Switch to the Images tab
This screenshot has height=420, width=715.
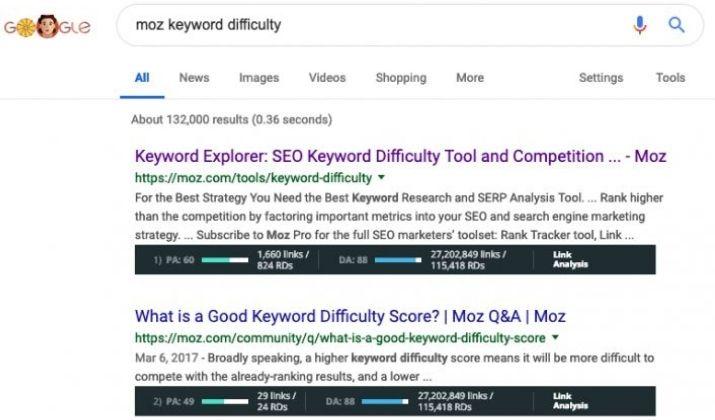pyautogui.click(x=259, y=78)
